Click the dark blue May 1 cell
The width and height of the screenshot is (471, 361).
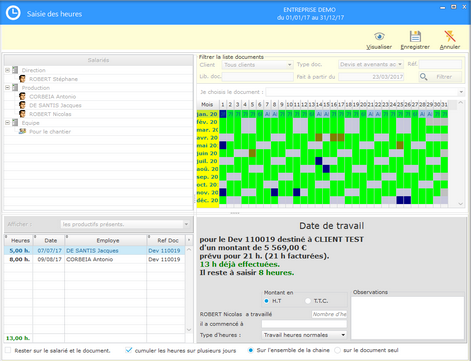[223, 145]
